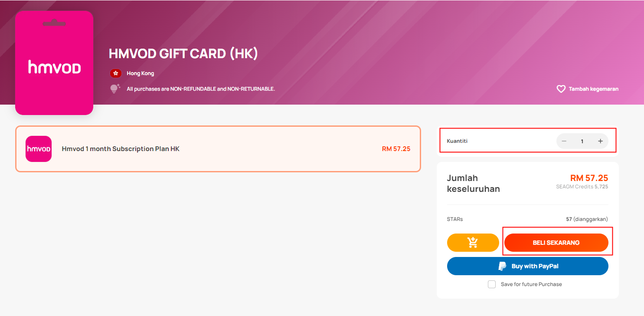The width and height of the screenshot is (644, 316).
Task: Increase quantity with the plus button
Action: pyautogui.click(x=600, y=141)
